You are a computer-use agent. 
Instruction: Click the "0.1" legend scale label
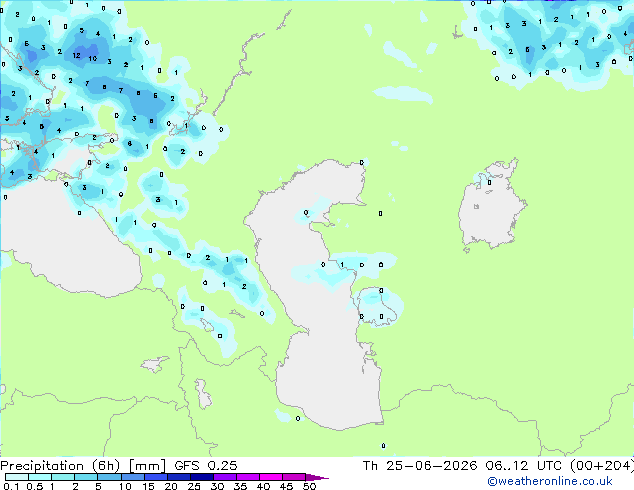click(11, 486)
